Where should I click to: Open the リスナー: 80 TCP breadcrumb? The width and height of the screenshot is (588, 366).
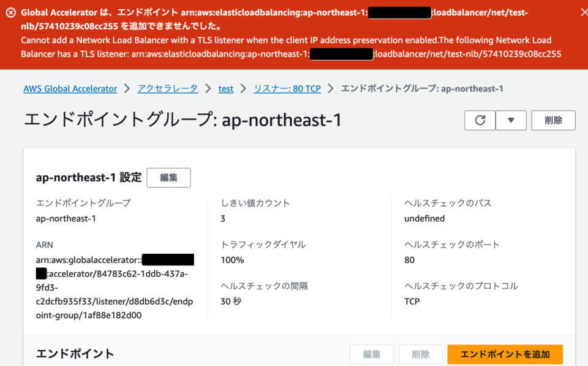pyautogui.click(x=287, y=88)
